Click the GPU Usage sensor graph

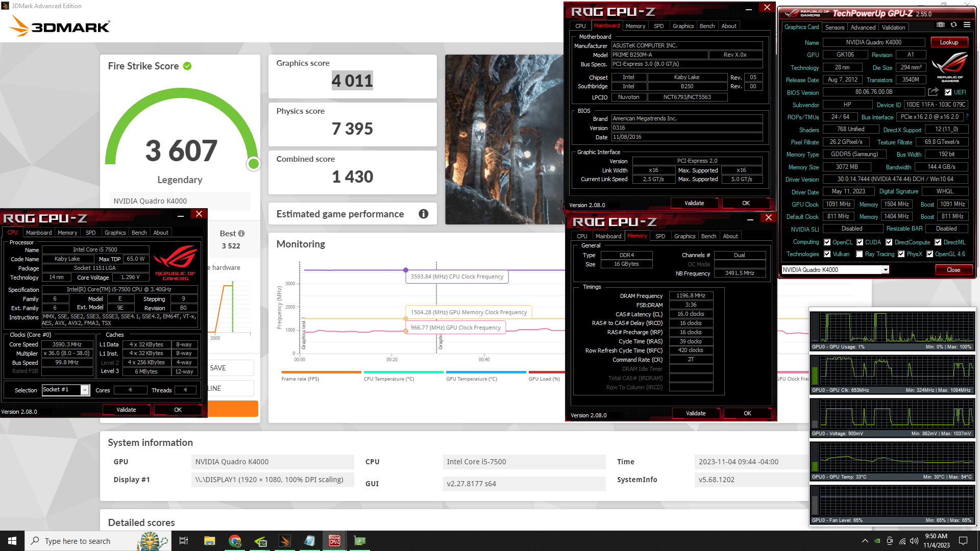[892, 331]
